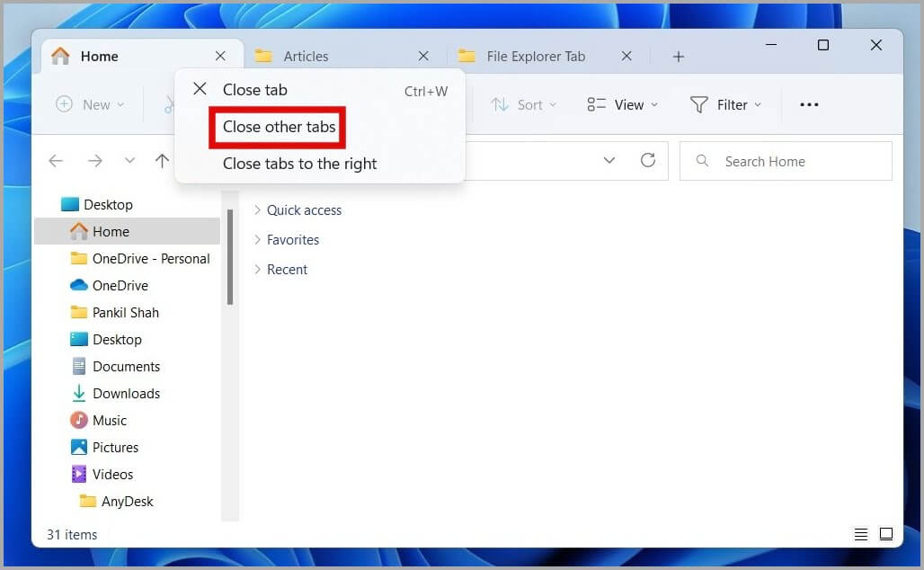
Task: Choose Close tabs to the right
Action: pos(299,164)
